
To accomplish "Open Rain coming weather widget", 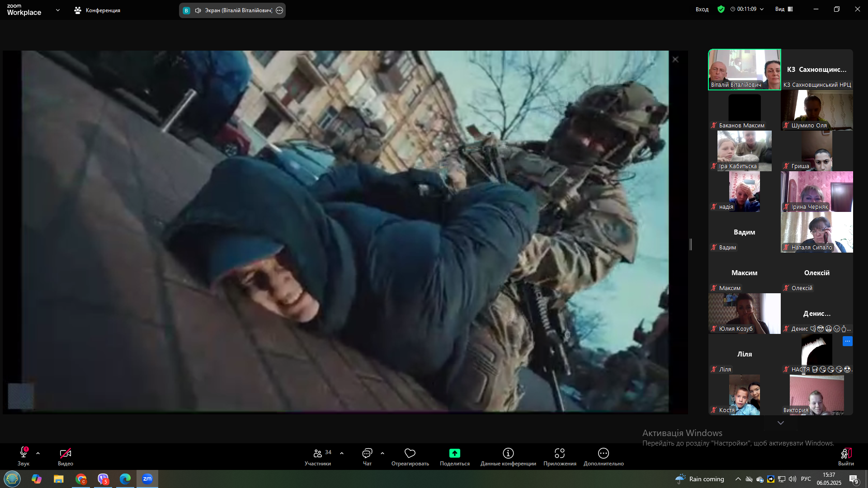I will pos(700,479).
